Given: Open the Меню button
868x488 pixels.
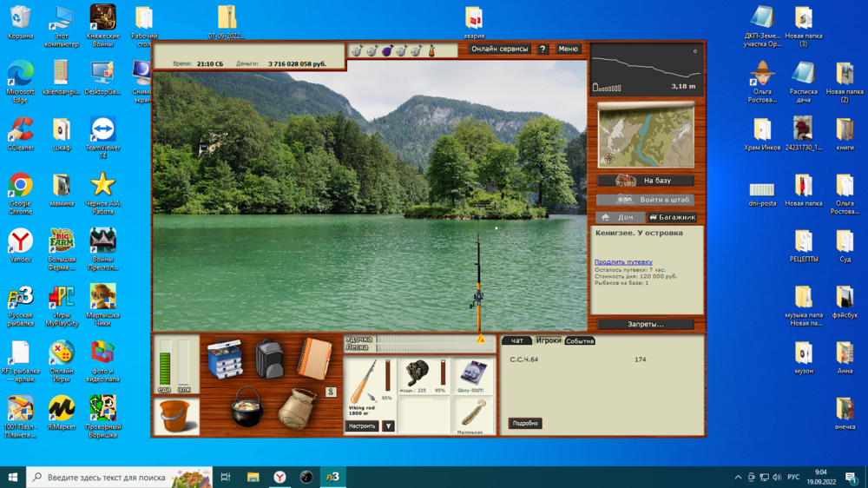Looking at the screenshot, I should coord(569,49).
